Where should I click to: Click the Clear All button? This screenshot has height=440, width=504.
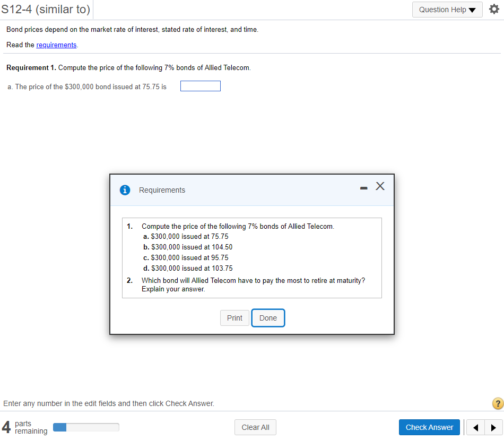[255, 427]
